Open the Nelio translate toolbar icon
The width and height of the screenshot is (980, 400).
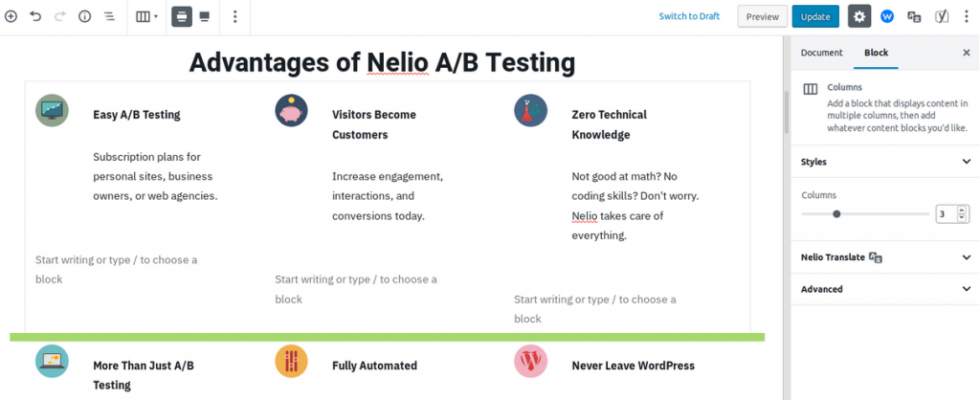[914, 16]
